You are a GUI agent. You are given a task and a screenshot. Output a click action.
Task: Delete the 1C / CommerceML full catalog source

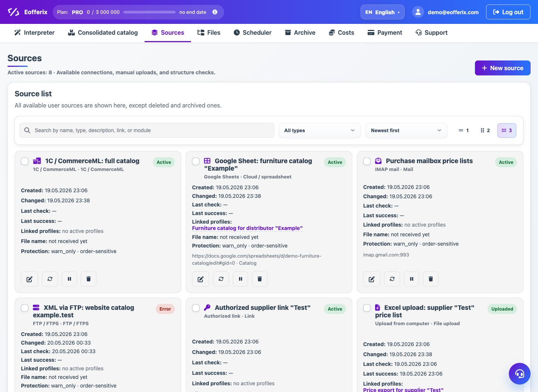click(x=89, y=279)
